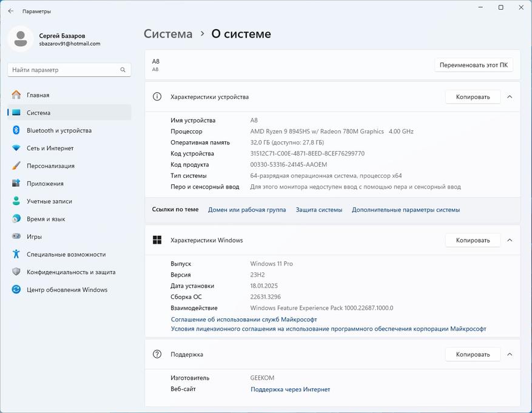Click the Время и язык globe icon
Image resolution: width=532 pixels, height=413 pixels.
16,219
